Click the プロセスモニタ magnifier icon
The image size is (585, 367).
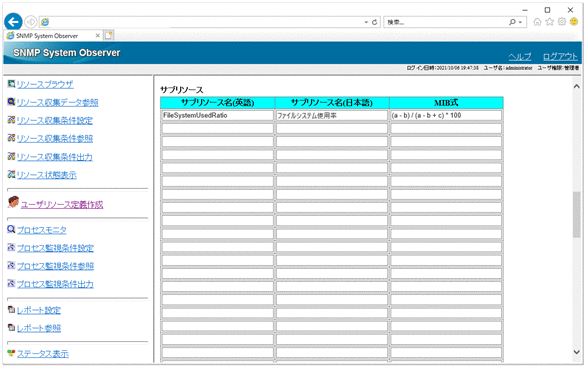pyautogui.click(x=12, y=229)
